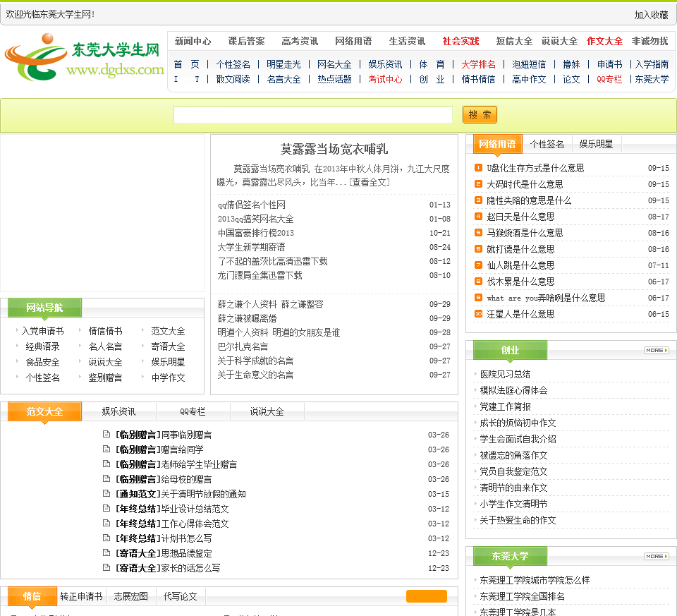Switch to 转正申请书 tab
Image resolution: width=677 pixels, height=616 pixels.
tap(82, 596)
